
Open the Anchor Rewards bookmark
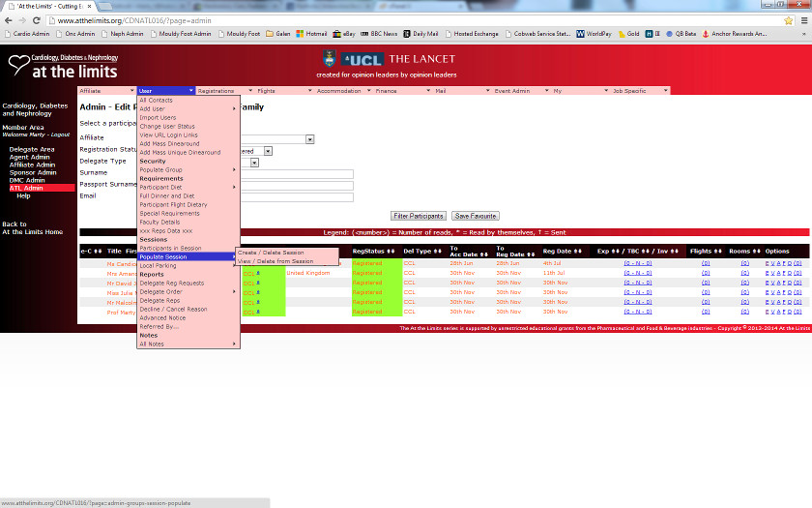[x=735, y=34]
